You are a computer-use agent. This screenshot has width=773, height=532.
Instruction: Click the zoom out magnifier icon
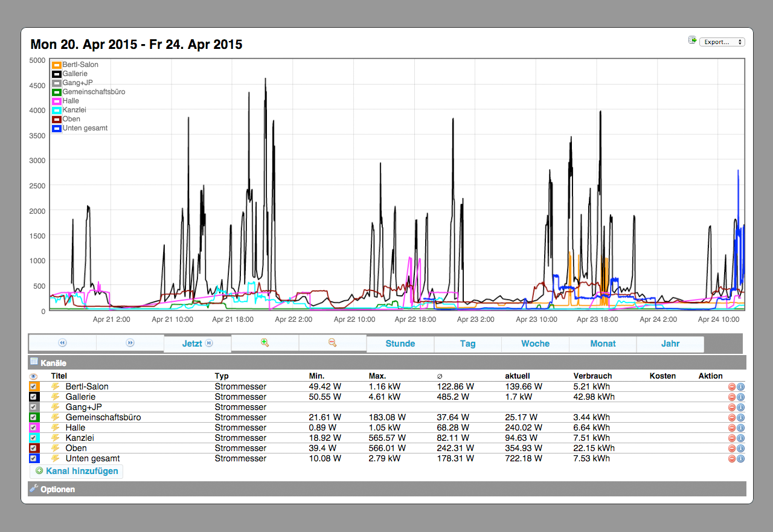332,342
